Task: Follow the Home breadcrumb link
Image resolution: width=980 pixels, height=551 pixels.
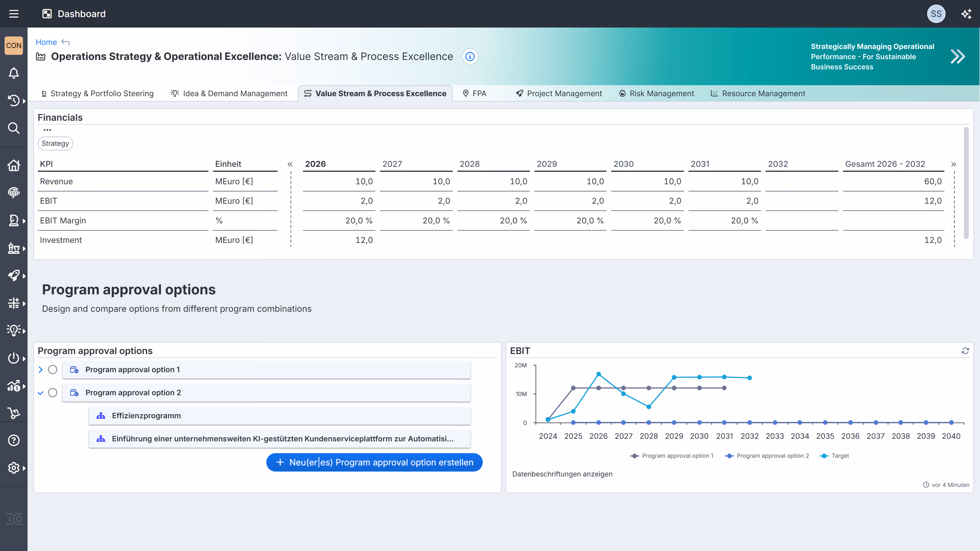Action: (46, 42)
